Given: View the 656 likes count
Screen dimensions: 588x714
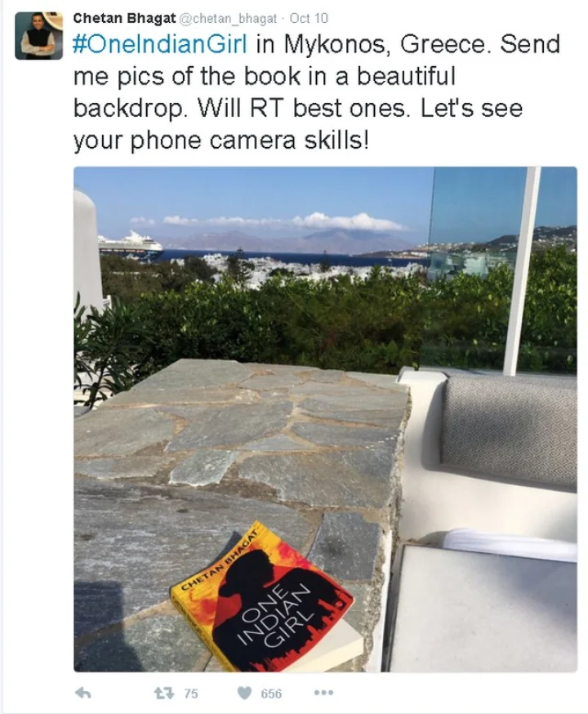Looking at the screenshot, I should point(271,694).
